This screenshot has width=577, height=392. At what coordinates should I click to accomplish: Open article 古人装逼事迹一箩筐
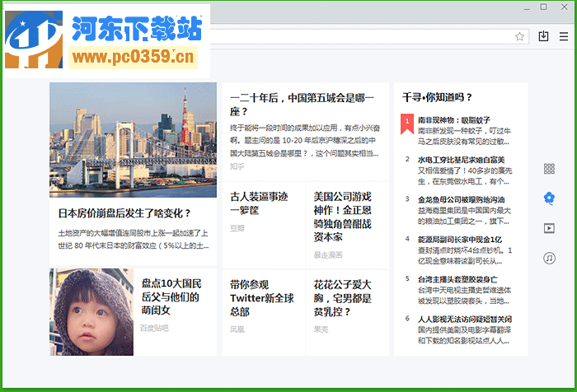click(259, 203)
